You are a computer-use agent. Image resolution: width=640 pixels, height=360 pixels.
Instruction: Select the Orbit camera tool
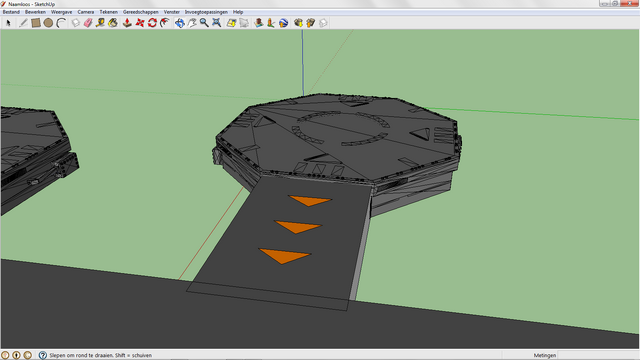coord(180,23)
